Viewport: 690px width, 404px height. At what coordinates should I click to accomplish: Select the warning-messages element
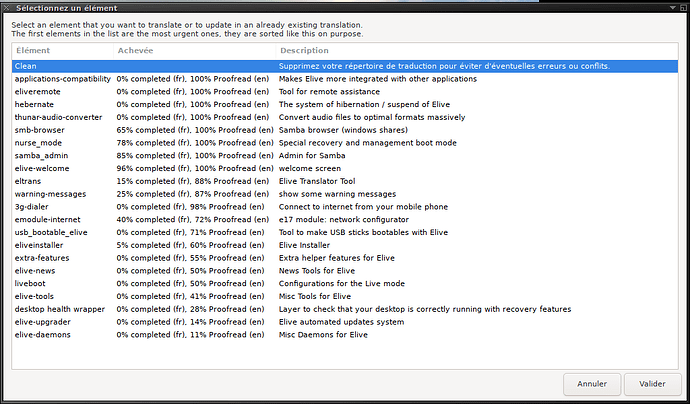[x=50, y=194]
